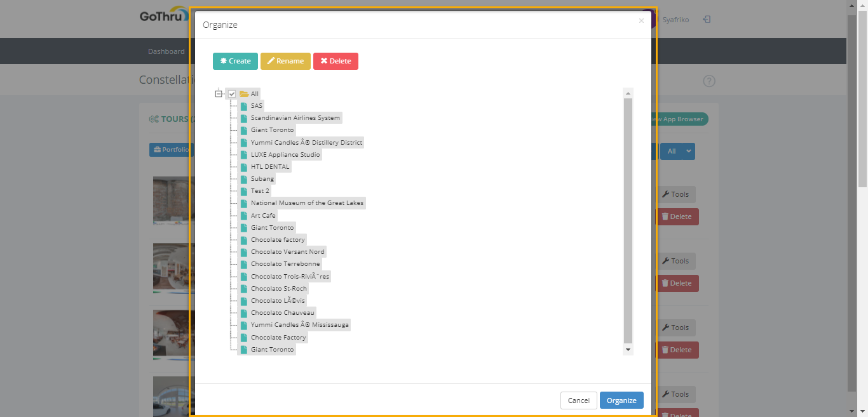
Task: Click the Rename button
Action: (x=285, y=61)
